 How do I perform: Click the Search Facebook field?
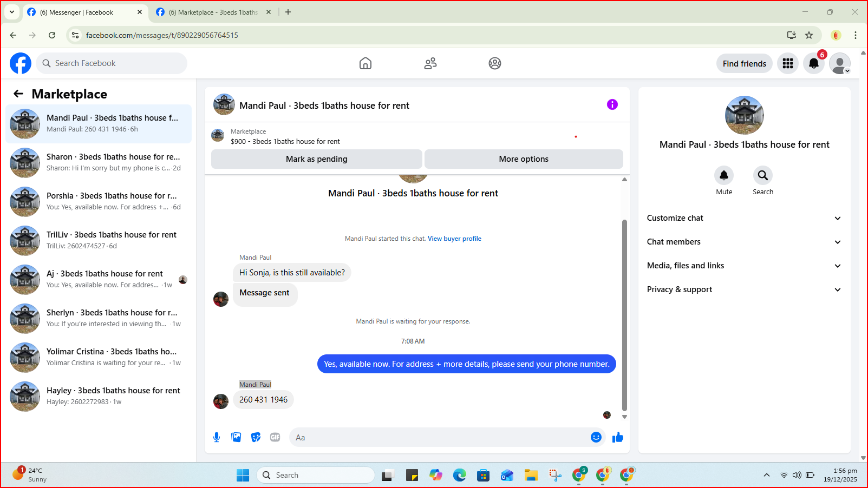point(112,63)
